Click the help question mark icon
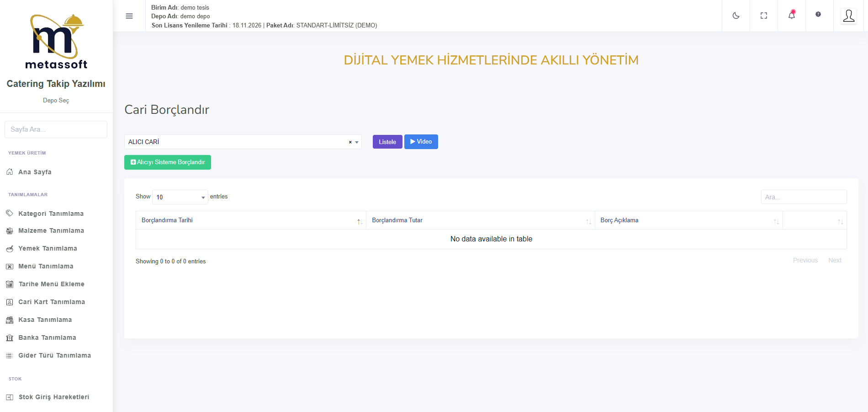Screen dimensions: 868x412 point(818,15)
